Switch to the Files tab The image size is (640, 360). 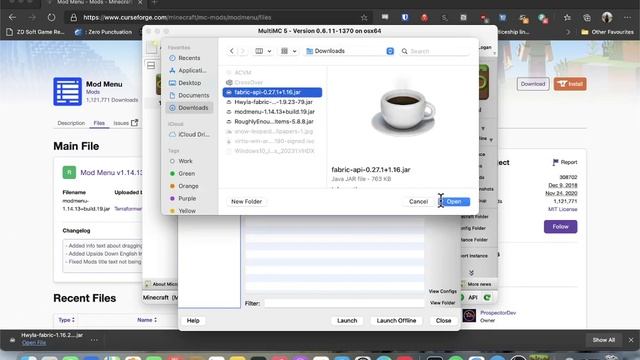(99, 123)
